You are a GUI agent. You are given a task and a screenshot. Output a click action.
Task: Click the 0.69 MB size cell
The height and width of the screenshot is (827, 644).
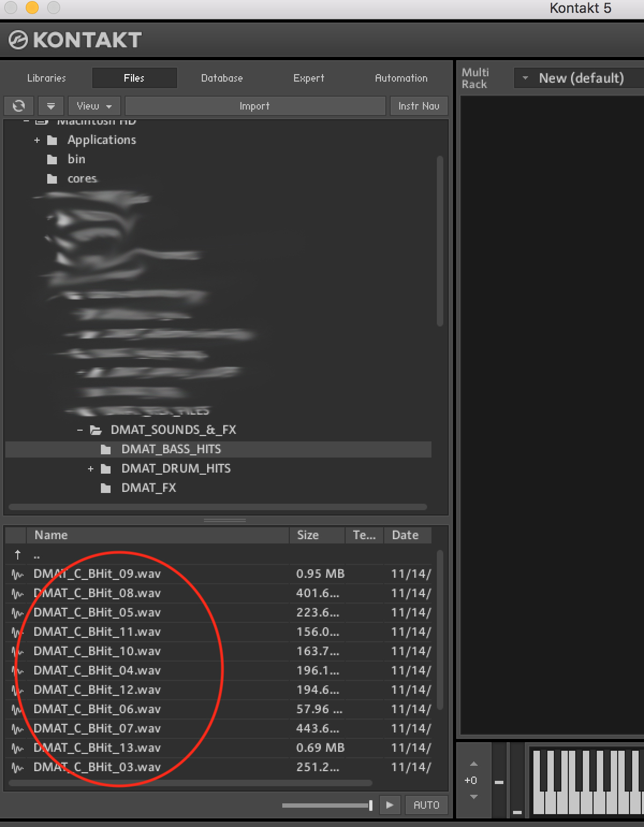tap(320, 748)
